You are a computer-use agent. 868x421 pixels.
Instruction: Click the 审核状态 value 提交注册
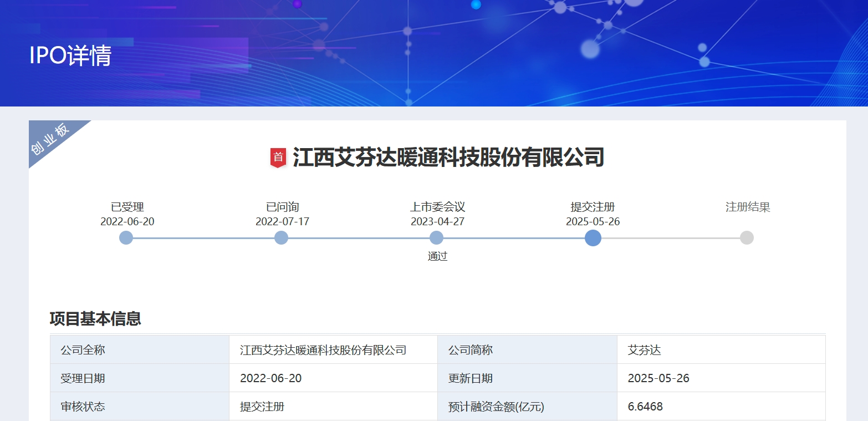click(333, 407)
